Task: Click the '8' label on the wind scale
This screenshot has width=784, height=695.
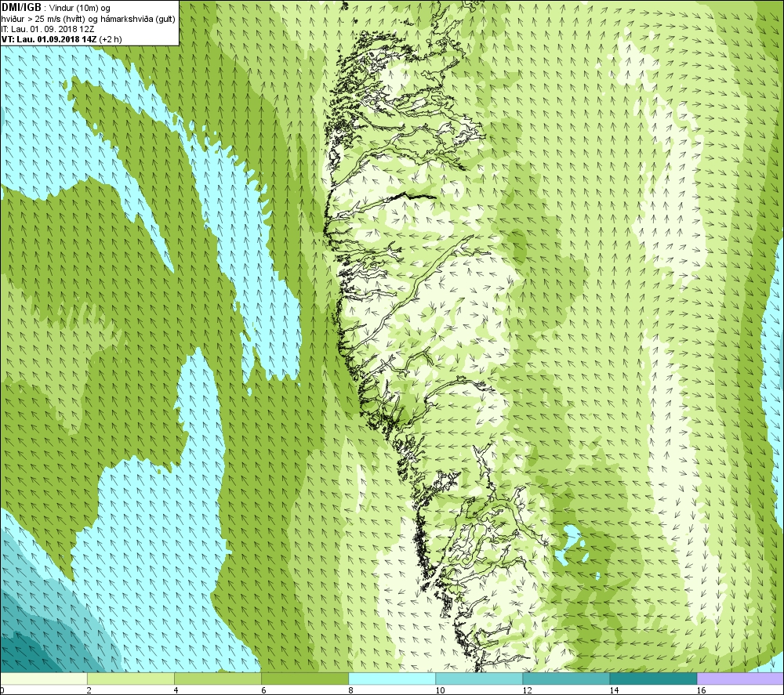Action: pos(350,690)
